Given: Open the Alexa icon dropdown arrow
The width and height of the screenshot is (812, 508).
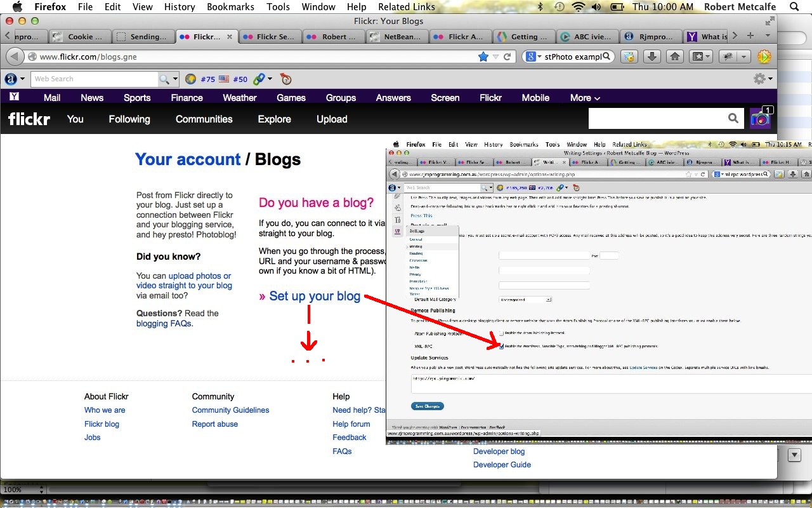Looking at the screenshot, I should tap(22, 79).
